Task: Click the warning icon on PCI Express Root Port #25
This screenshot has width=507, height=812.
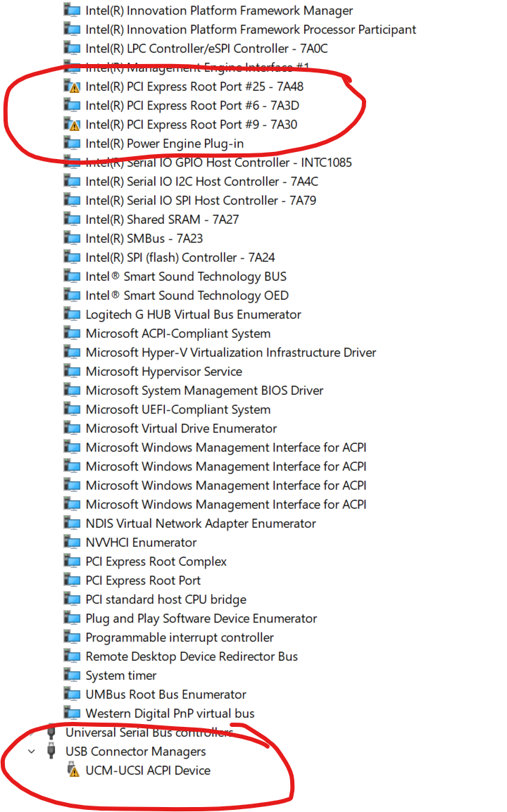Action: pos(73,87)
